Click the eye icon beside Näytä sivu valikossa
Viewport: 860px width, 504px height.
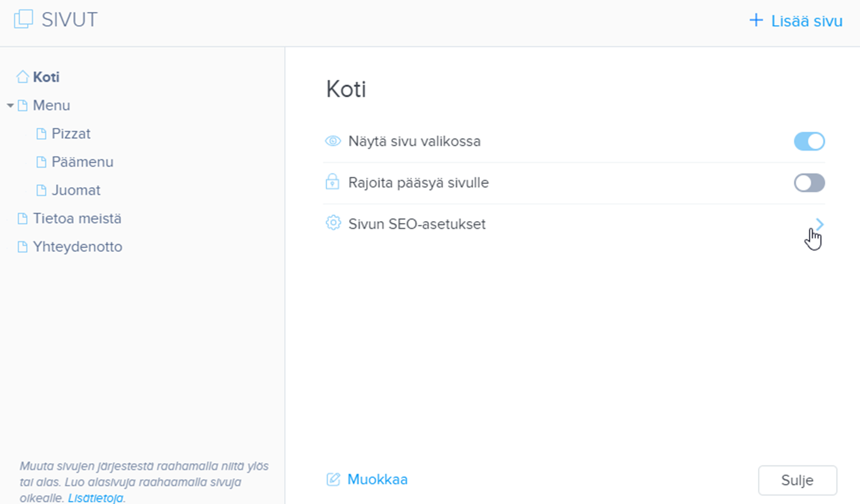pos(333,141)
